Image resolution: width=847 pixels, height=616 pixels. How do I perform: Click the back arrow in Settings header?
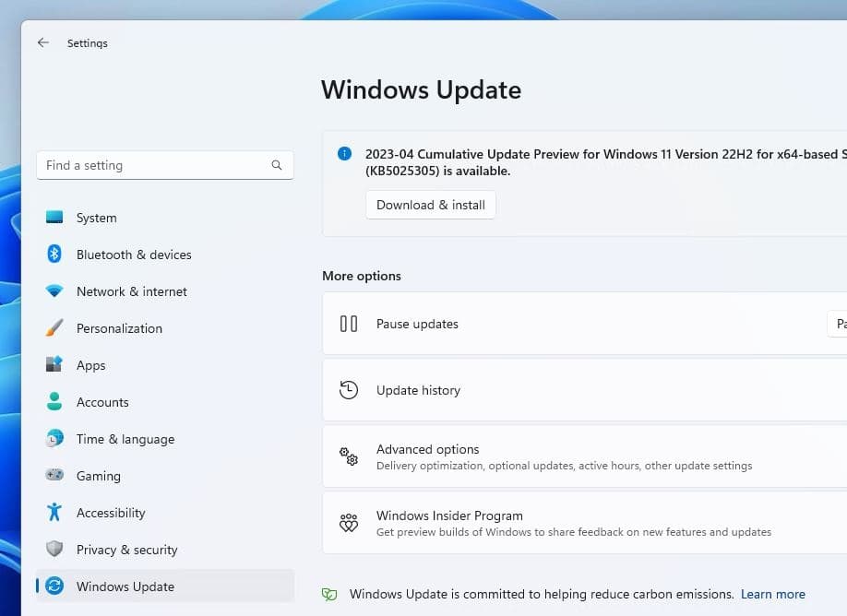[x=42, y=43]
